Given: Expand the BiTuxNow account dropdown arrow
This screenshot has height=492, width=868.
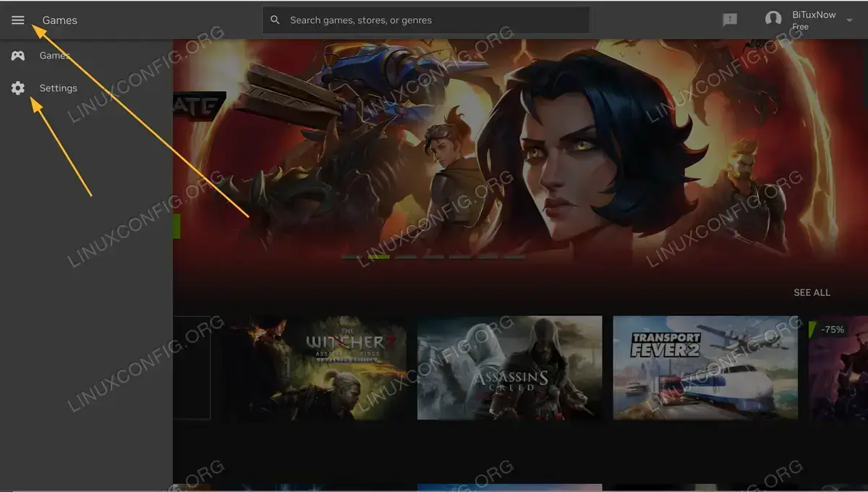Looking at the screenshot, I should (849, 20).
